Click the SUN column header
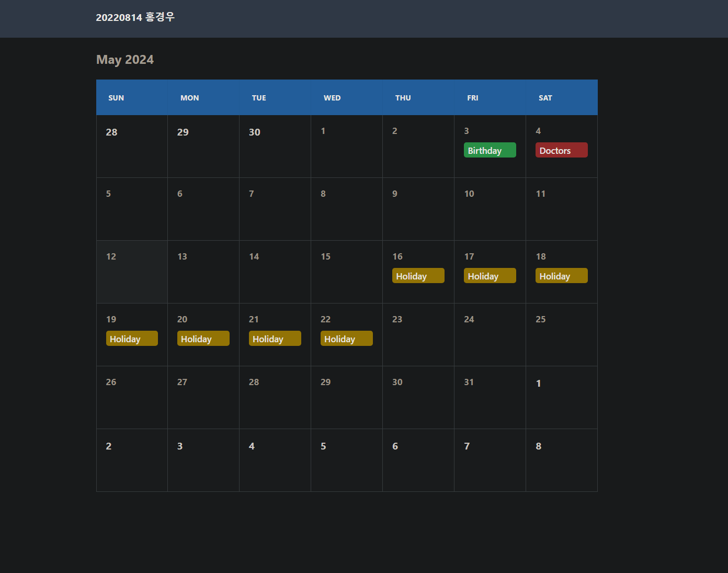This screenshot has width=728, height=573. [x=132, y=97]
